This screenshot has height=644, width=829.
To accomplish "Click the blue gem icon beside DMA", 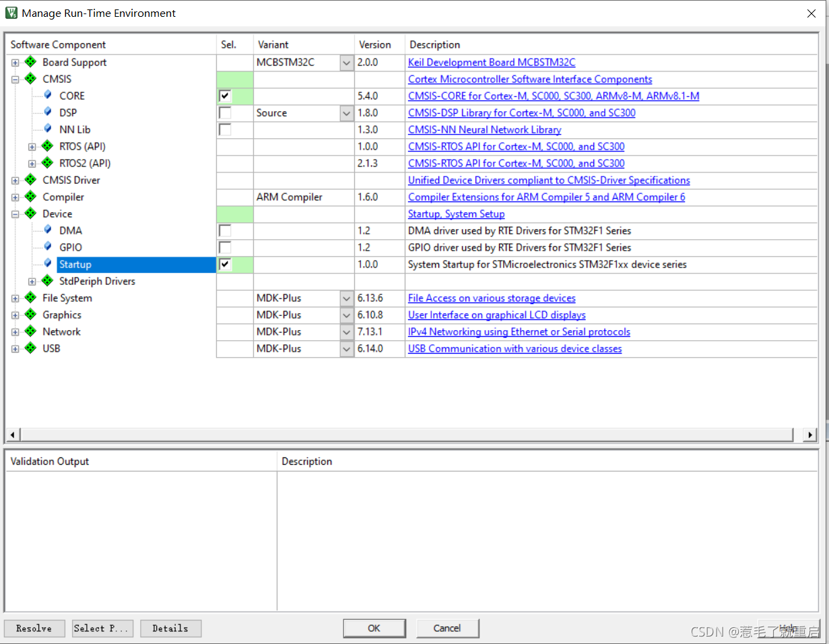I will (x=48, y=230).
